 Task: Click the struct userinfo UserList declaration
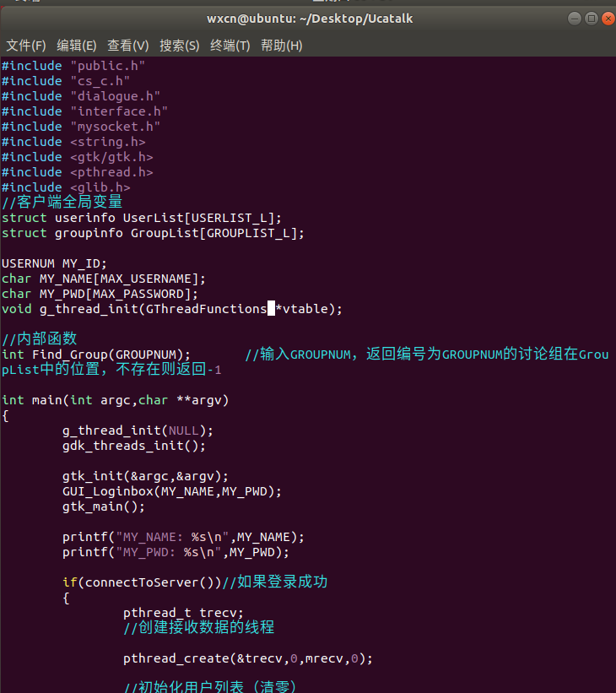pos(142,218)
